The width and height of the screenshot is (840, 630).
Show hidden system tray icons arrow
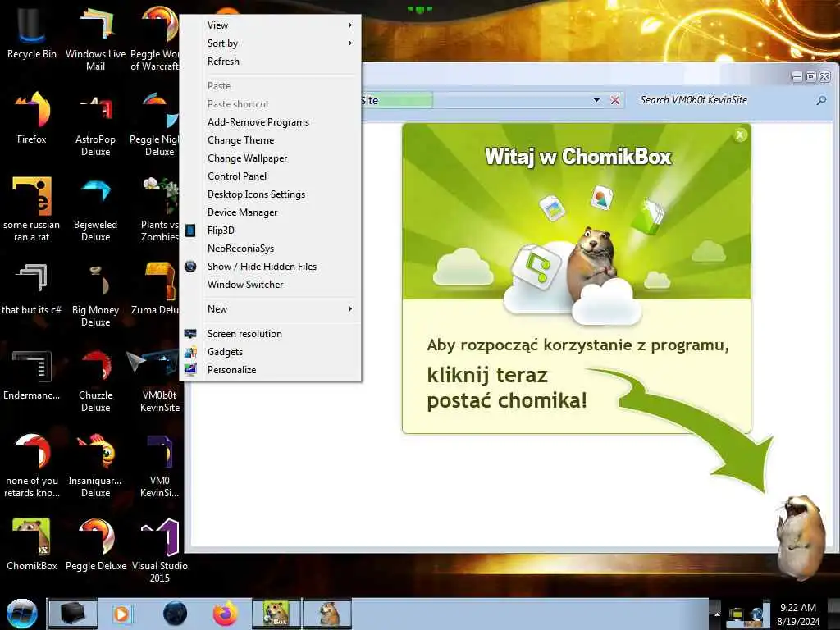(x=717, y=614)
